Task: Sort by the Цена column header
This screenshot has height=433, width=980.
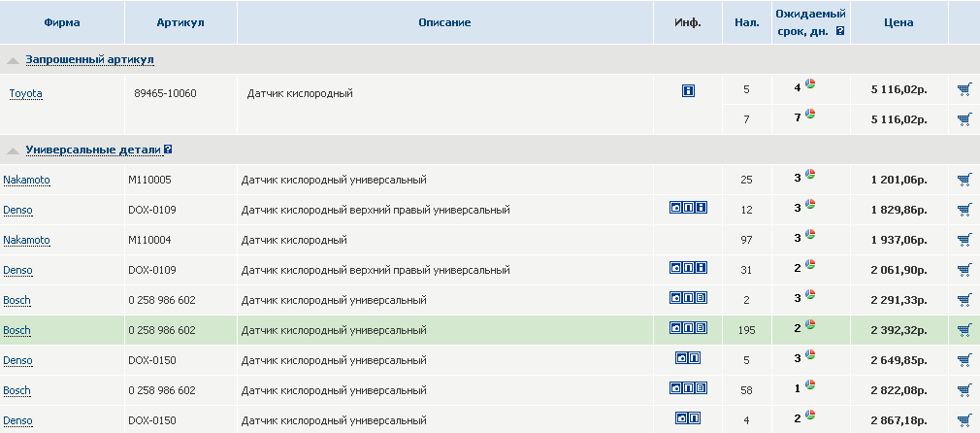Action: 898,22
